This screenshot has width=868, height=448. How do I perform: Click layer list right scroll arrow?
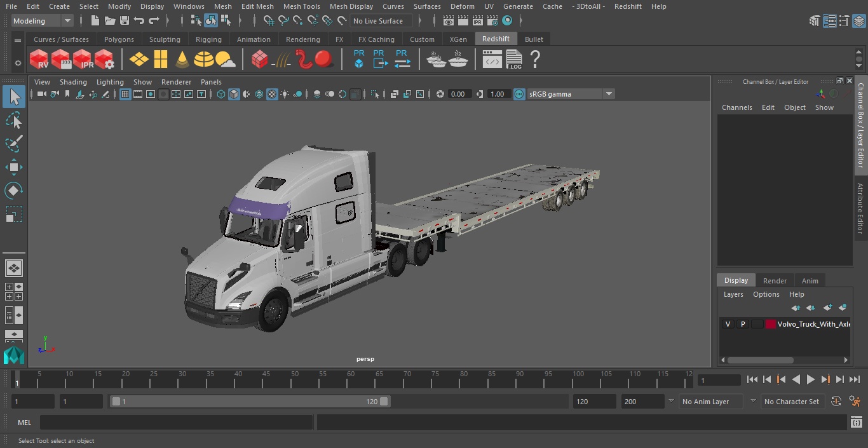[x=846, y=360]
